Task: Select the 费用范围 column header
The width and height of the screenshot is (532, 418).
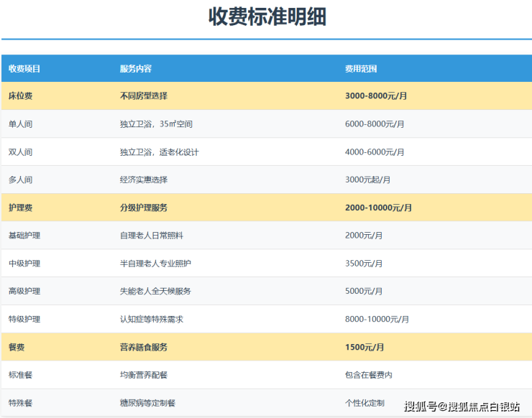Action: [361, 69]
